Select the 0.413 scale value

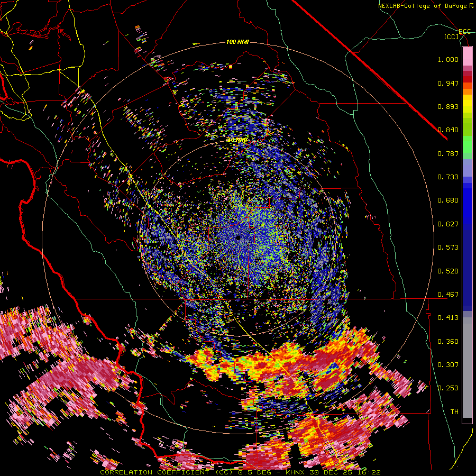(x=448, y=318)
